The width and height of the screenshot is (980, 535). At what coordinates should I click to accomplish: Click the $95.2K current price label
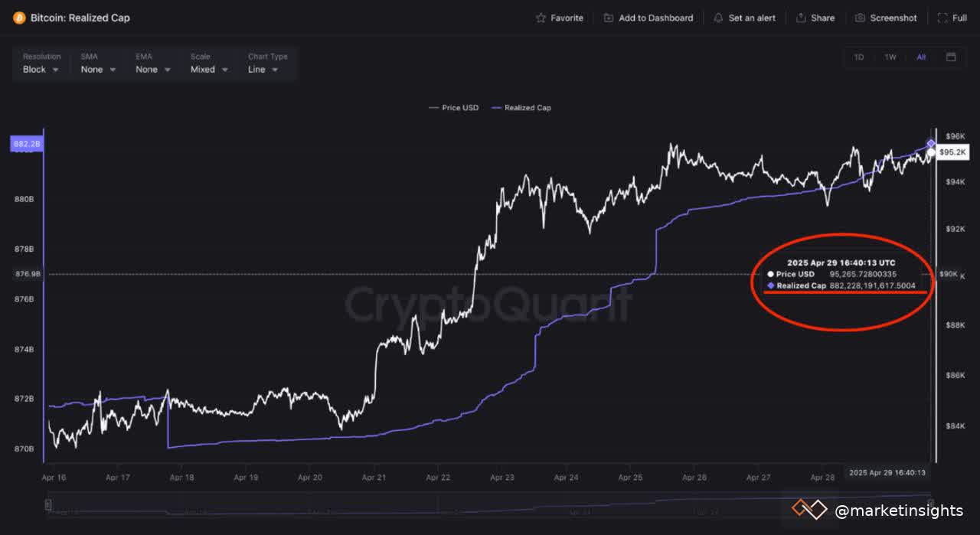coord(952,152)
